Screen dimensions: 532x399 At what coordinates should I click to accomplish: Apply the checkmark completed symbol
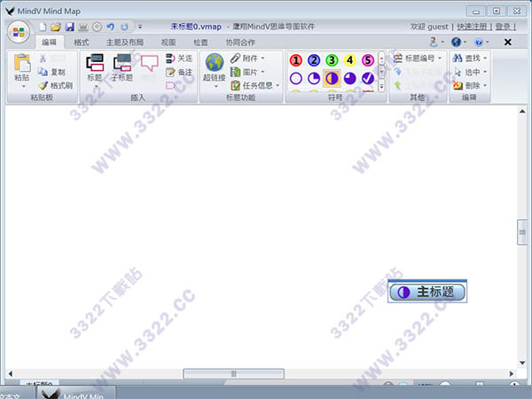point(368,78)
